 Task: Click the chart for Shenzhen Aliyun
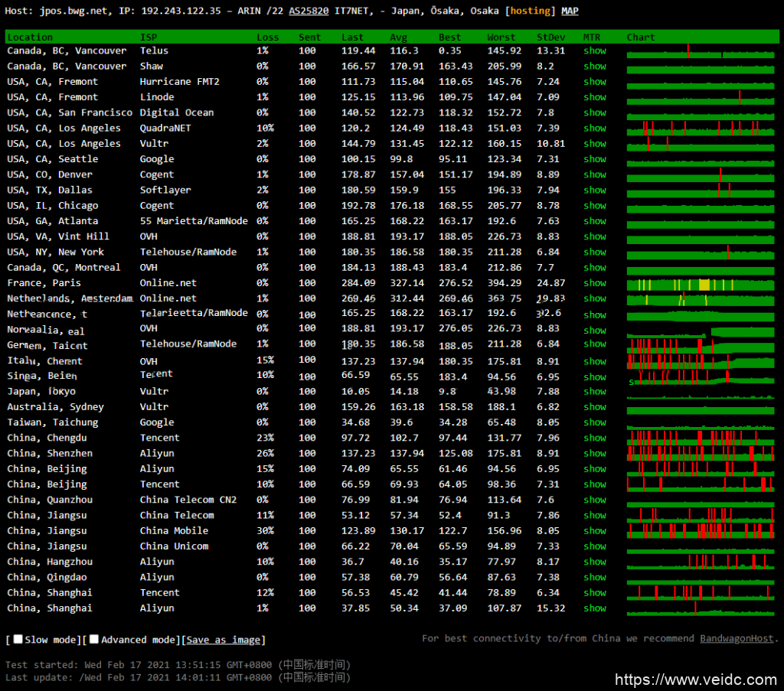click(x=700, y=453)
